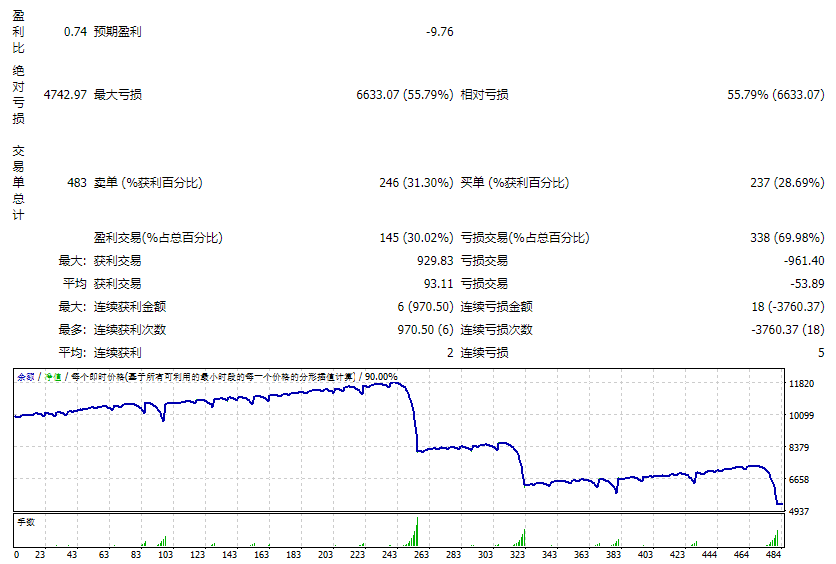Click the 手数 label in lots panel
836x564 pixels.
click(26, 522)
